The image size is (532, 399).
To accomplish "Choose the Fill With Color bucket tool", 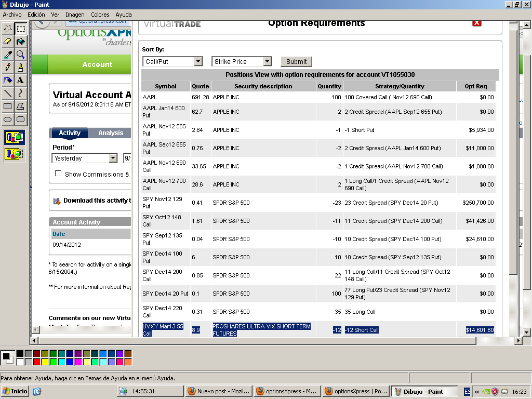I will (x=21, y=42).
